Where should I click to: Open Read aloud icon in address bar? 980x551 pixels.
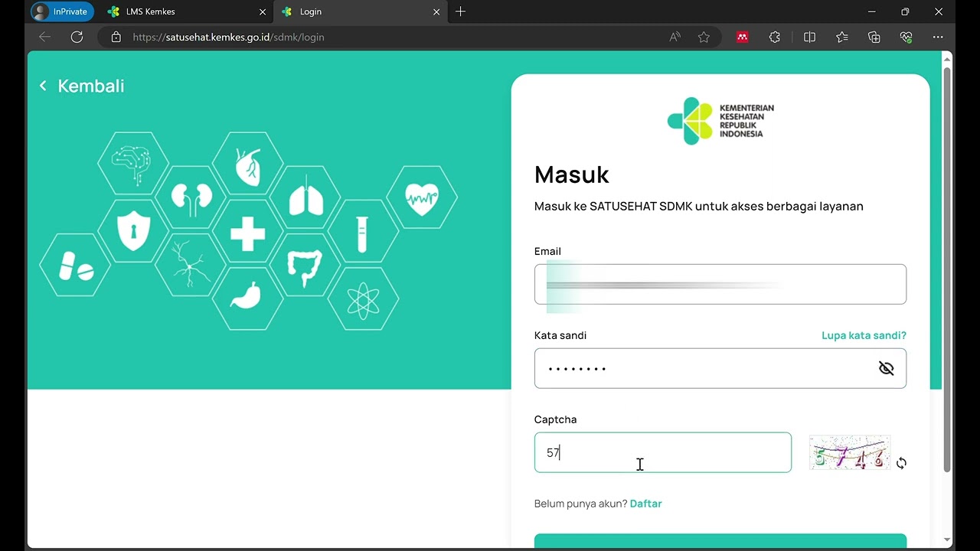pos(675,37)
